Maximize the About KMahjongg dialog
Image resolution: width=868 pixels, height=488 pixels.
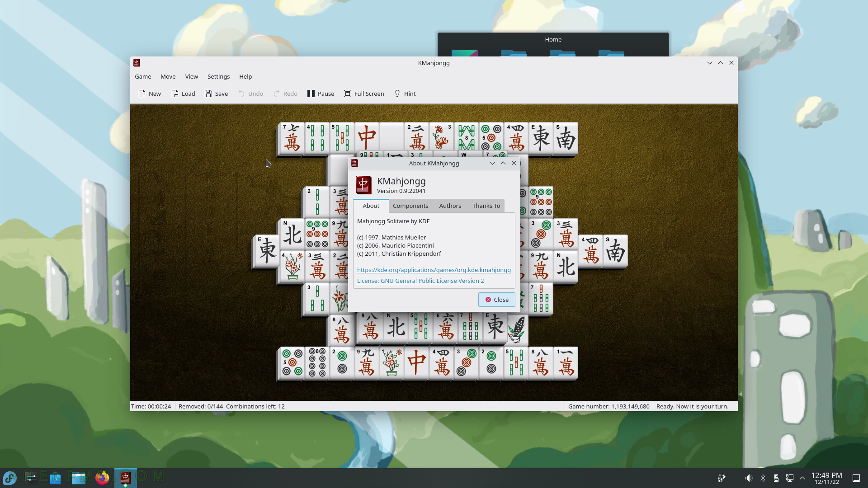tap(503, 163)
